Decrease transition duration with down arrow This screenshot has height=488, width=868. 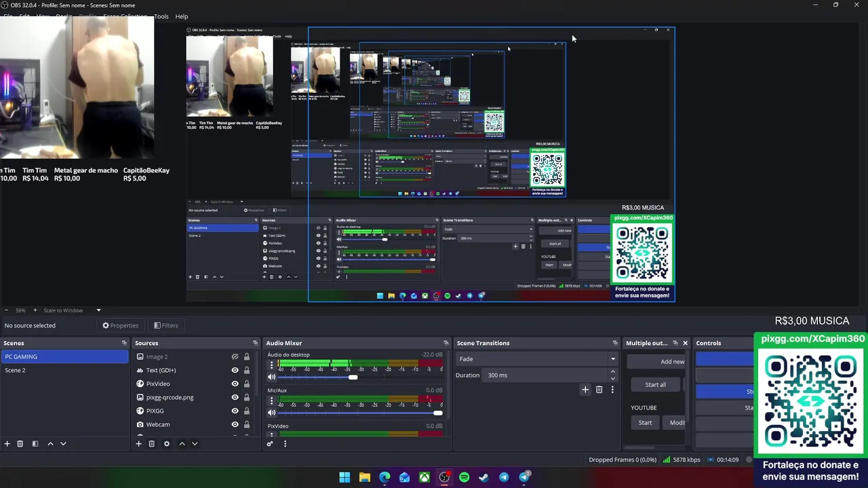612,378
